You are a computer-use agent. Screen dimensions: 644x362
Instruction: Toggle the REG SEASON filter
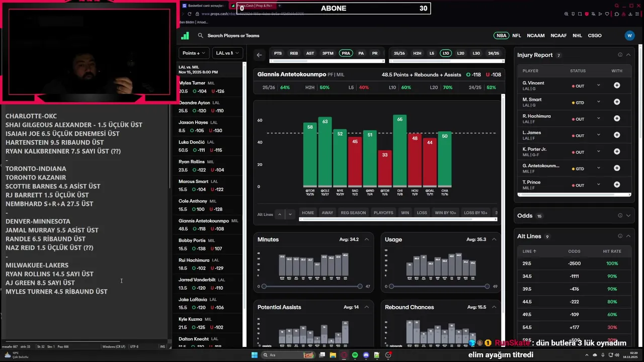pos(353,213)
